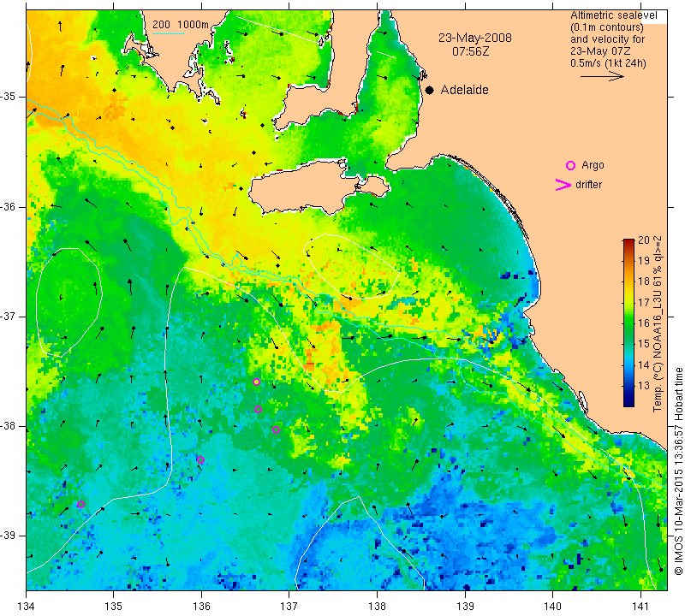Image resolution: width=685 pixels, height=616 pixels.
Task: Click the latitude axis label -37
Action: click(9, 316)
